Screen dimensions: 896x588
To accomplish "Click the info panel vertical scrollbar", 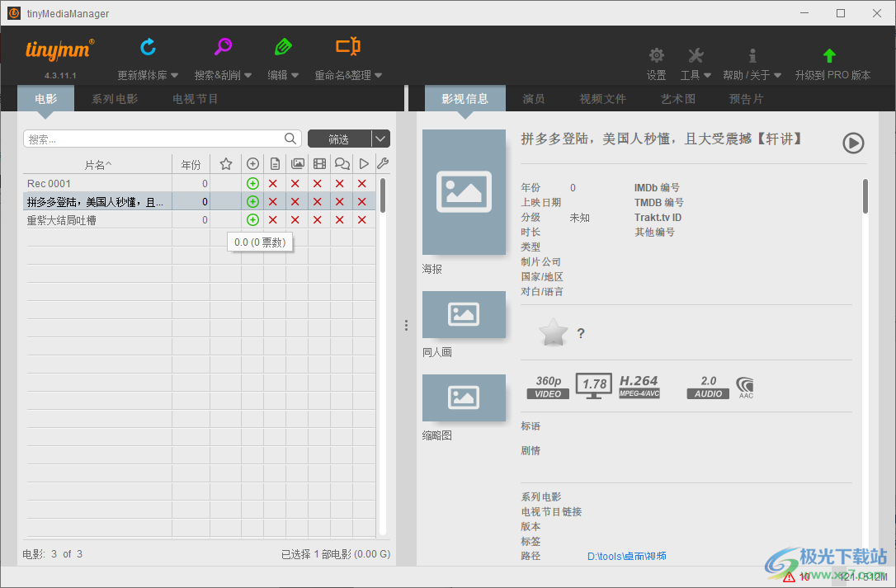I will 865,196.
